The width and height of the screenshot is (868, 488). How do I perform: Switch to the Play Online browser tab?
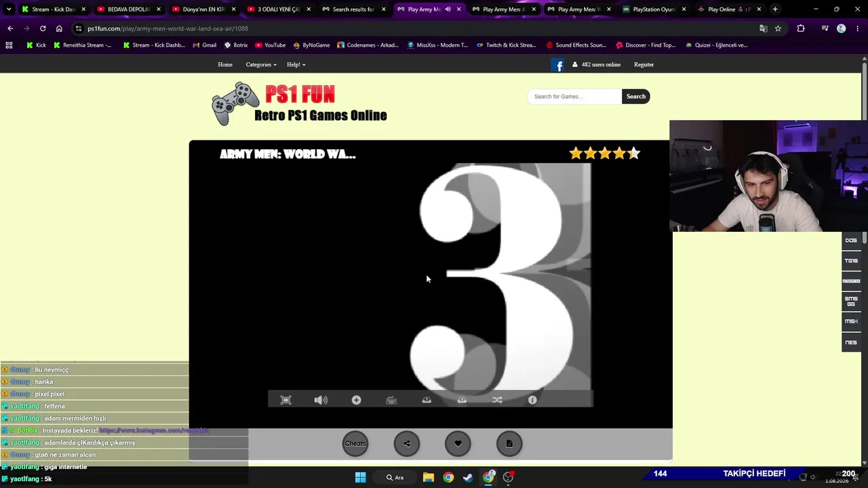coord(729,9)
